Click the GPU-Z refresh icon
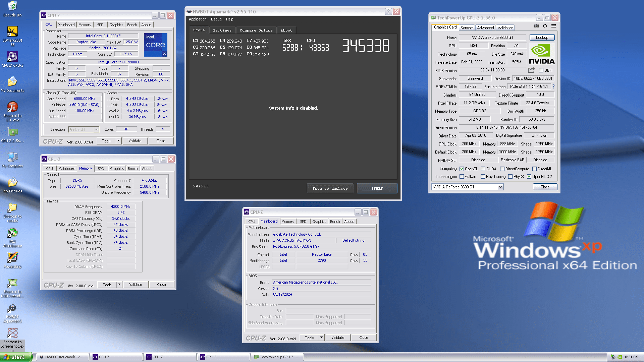The height and width of the screenshot is (362, 644). tap(545, 26)
